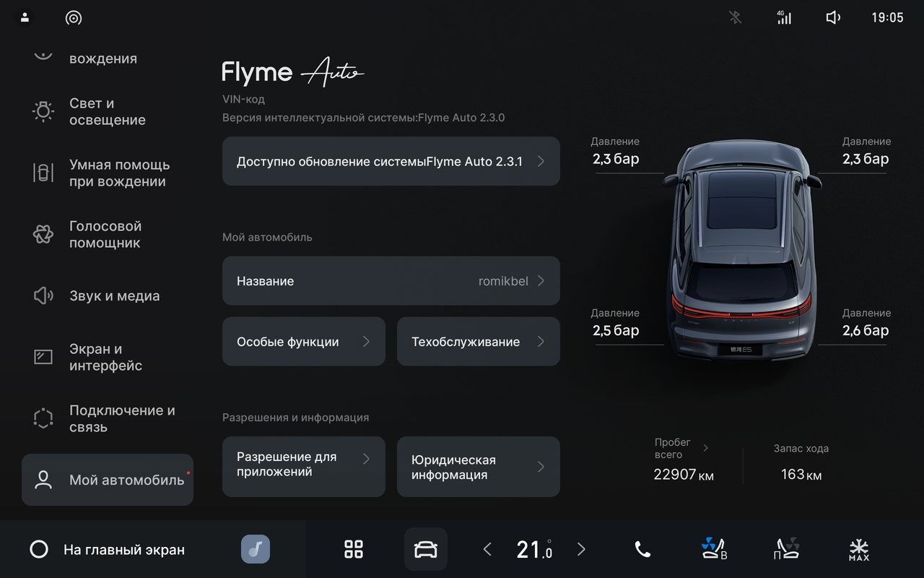Open available system update Flyme Auto 2.3.1
Screen dimensions: 924x578
(x=391, y=161)
